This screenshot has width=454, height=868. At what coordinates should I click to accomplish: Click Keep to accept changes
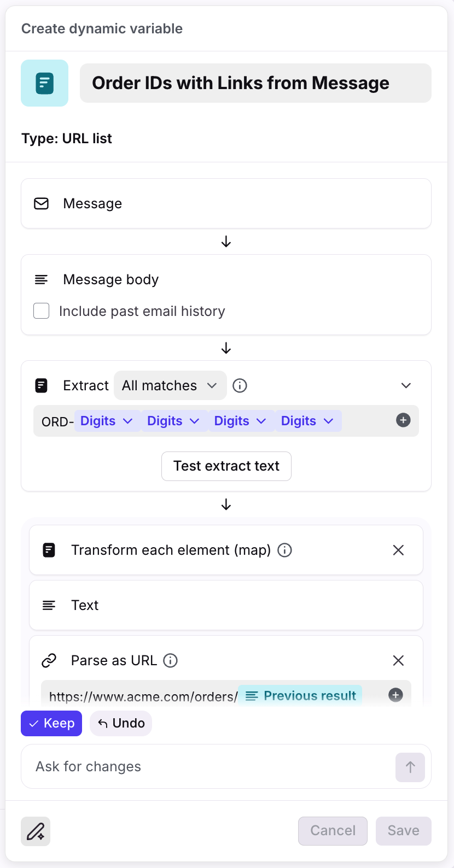click(x=51, y=723)
